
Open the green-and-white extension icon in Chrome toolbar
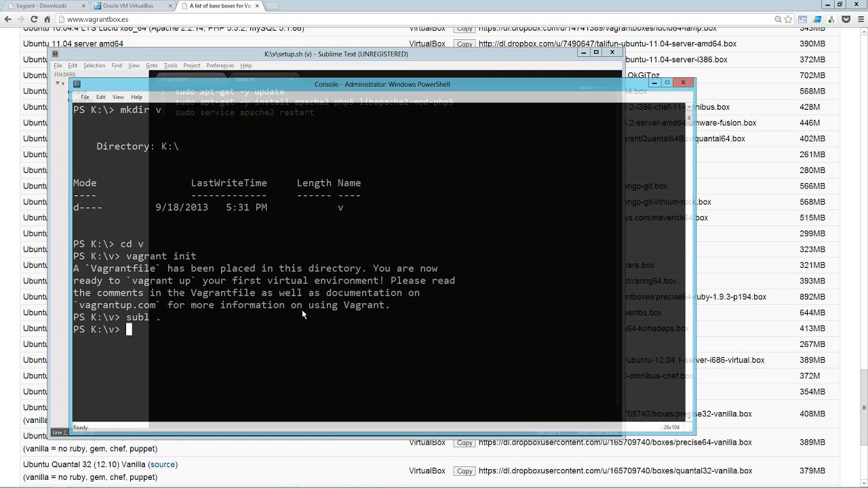[831, 20]
